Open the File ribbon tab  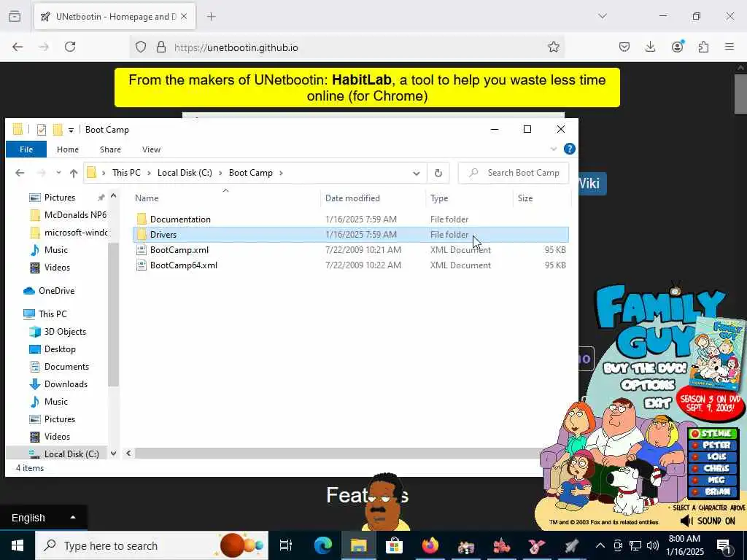[x=26, y=149]
